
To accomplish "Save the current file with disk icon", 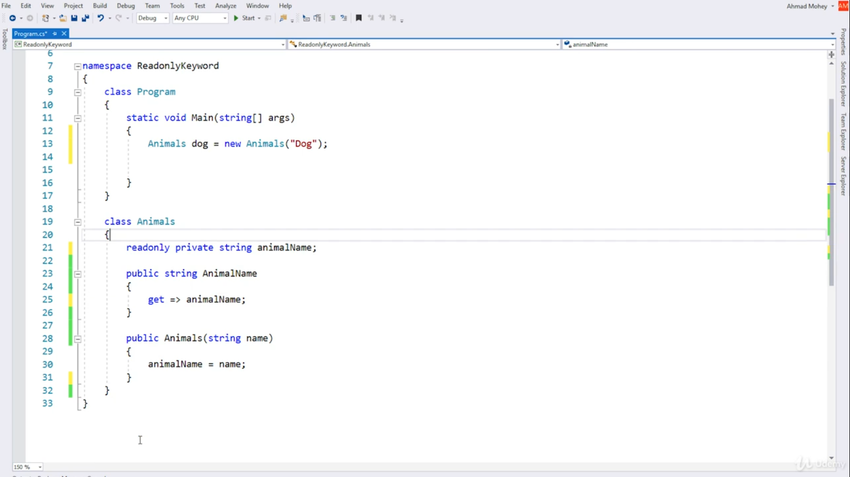I will click(x=74, y=18).
